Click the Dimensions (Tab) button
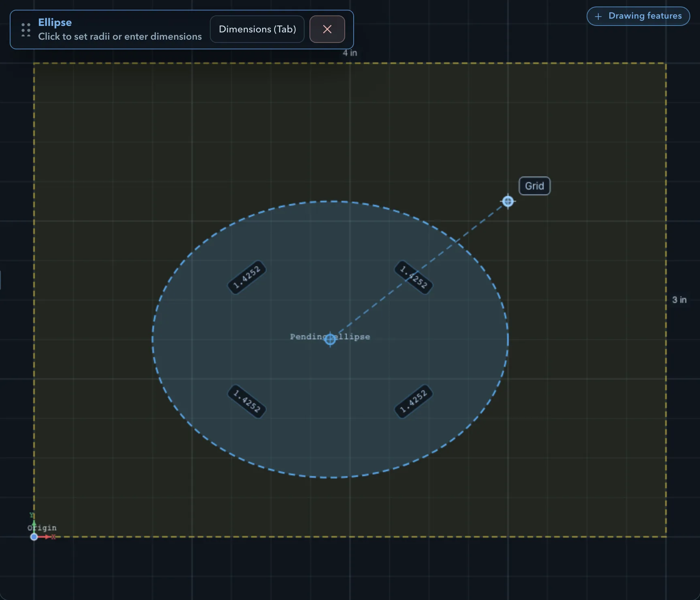 pyautogui.click(x=257, y=29)
